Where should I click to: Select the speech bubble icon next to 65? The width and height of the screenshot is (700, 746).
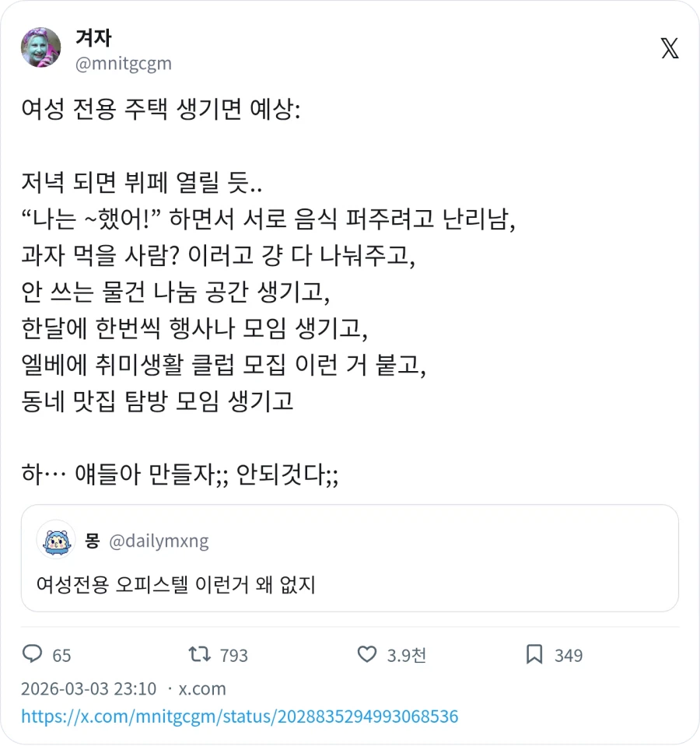(x=33, y=655)
